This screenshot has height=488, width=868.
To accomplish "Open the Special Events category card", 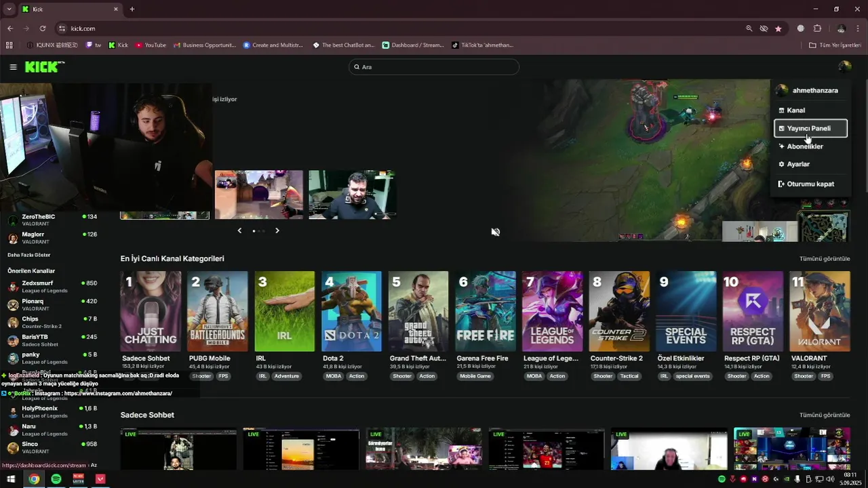I will point(686,311).
